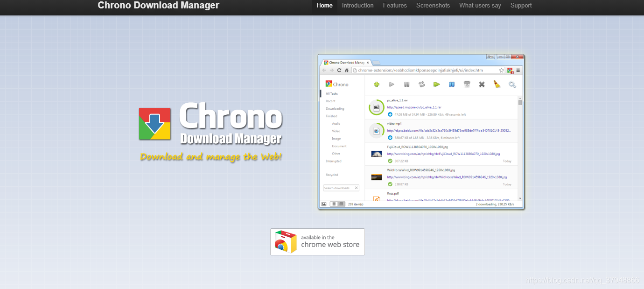The height and width of the screenshot is (289, 644).
Task: Click the large Chrono download-arrow logo
Action: click(155, 124)
